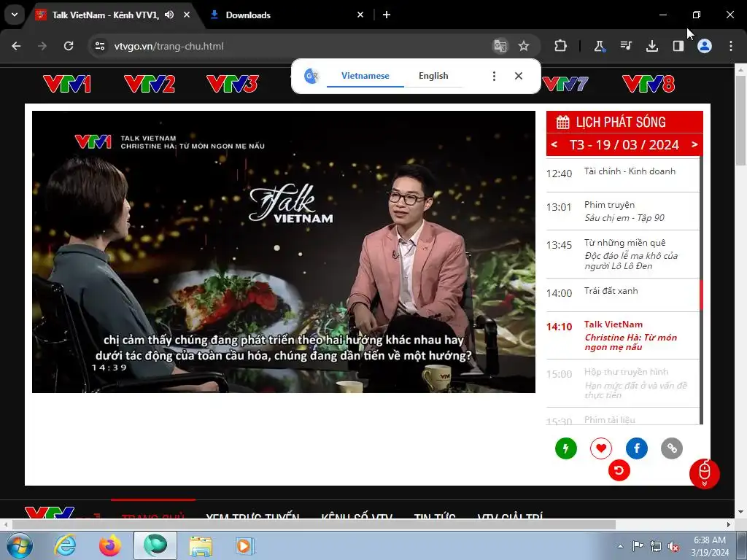Select Vietnamese in the translate popup
The width and height of the screenshot is (747, 560).
(x=365, y=76)
